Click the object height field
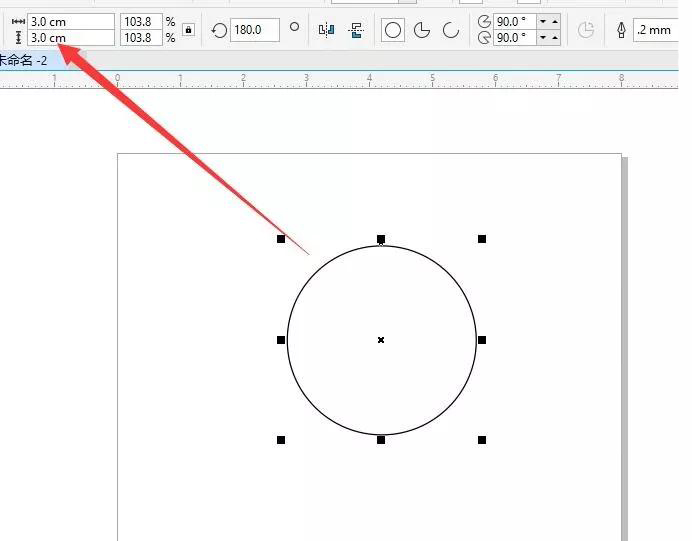 70,38
